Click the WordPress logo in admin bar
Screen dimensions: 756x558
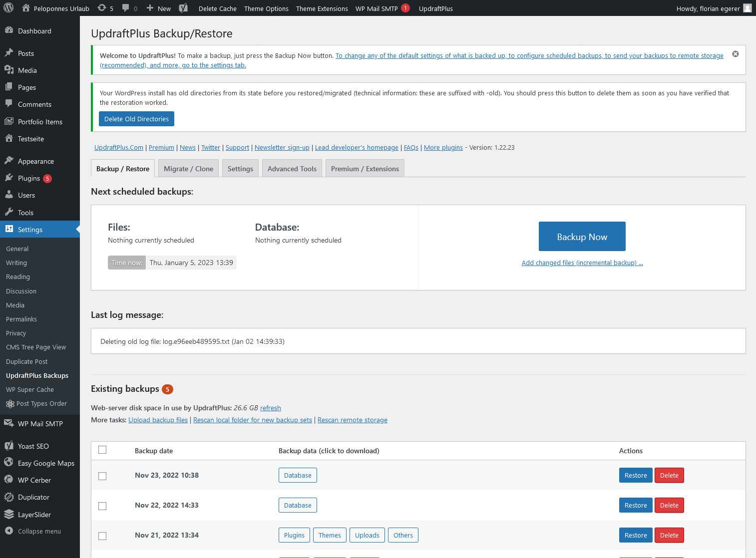(x=8, y=8)
